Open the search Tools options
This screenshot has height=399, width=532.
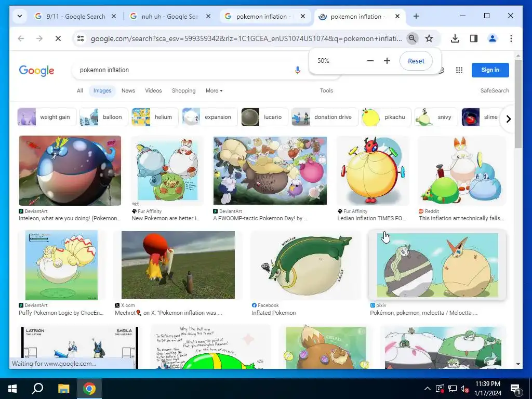(326, 90)
